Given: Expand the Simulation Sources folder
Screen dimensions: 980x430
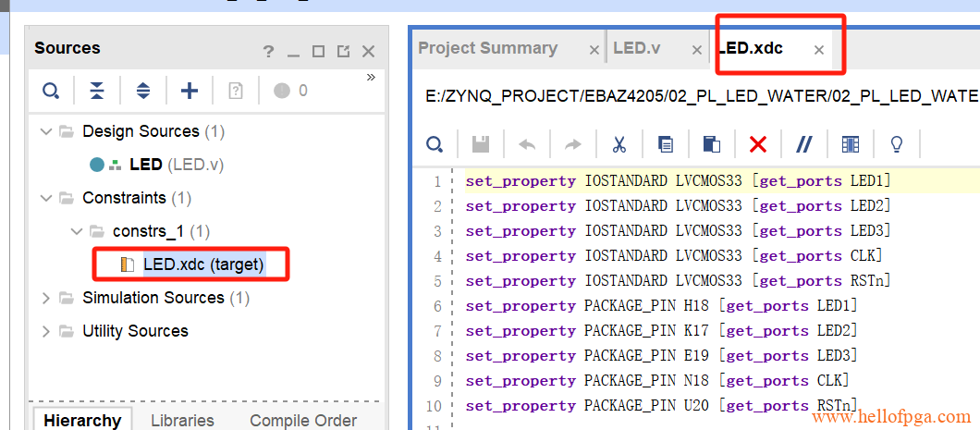Looking at the screenshot, I should pos(46,298).
